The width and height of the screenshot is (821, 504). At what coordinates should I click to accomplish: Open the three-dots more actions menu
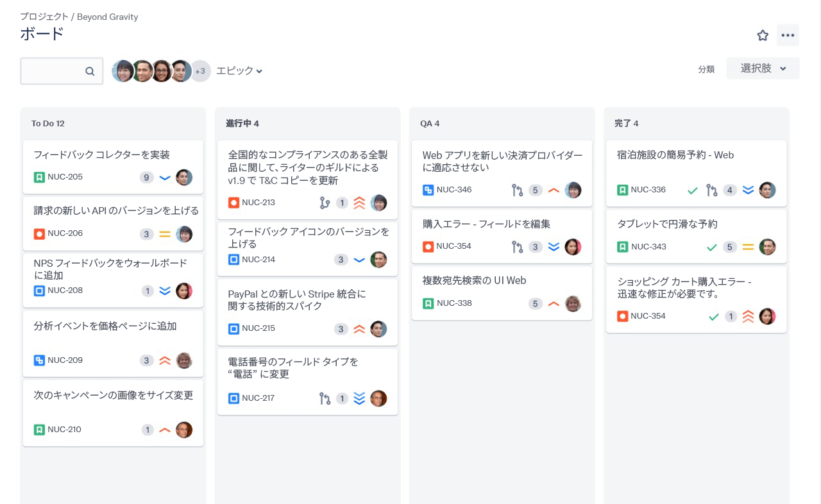pos(788,35)
